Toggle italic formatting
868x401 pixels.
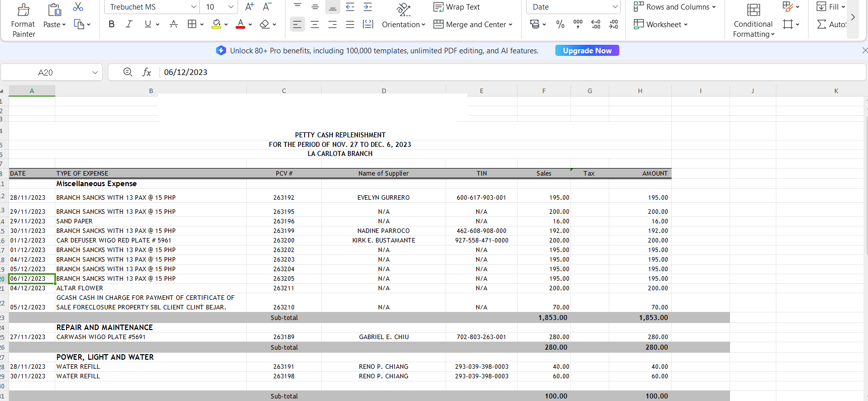tap(129, 24)
